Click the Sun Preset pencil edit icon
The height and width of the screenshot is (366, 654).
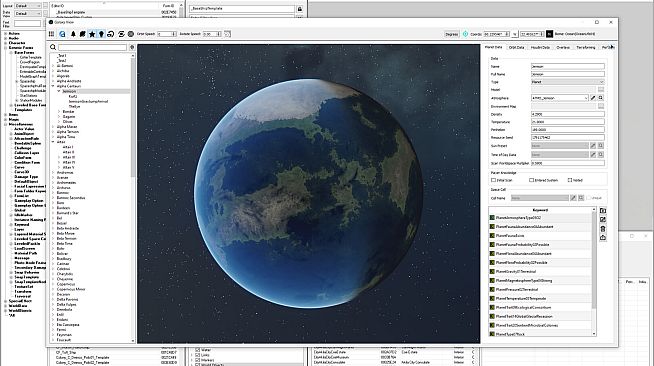pyautogui.click(x=593, y=145)
